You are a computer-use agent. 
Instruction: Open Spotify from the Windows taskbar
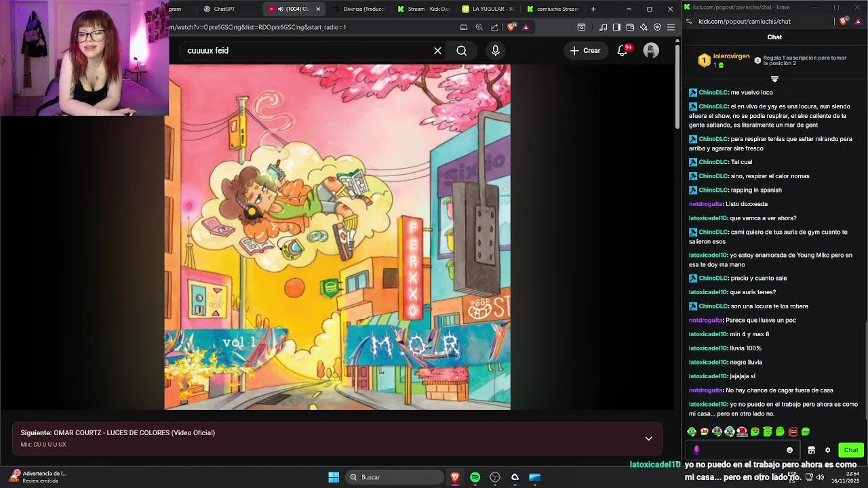coord(475,477)
